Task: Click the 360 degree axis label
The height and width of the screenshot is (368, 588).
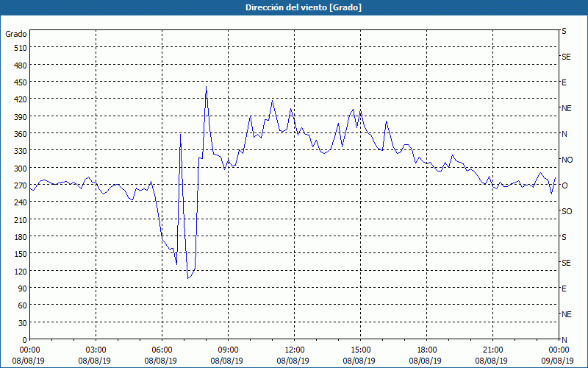Action: [x=21, y=134]
